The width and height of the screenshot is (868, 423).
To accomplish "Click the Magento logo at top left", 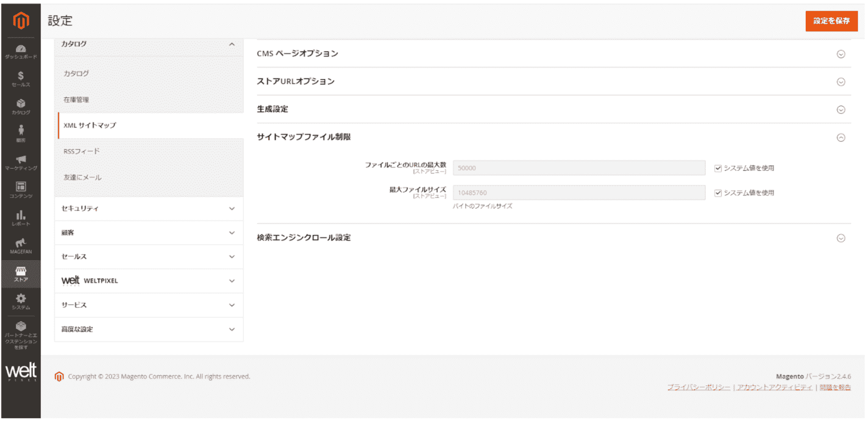I will pos(21,19).
